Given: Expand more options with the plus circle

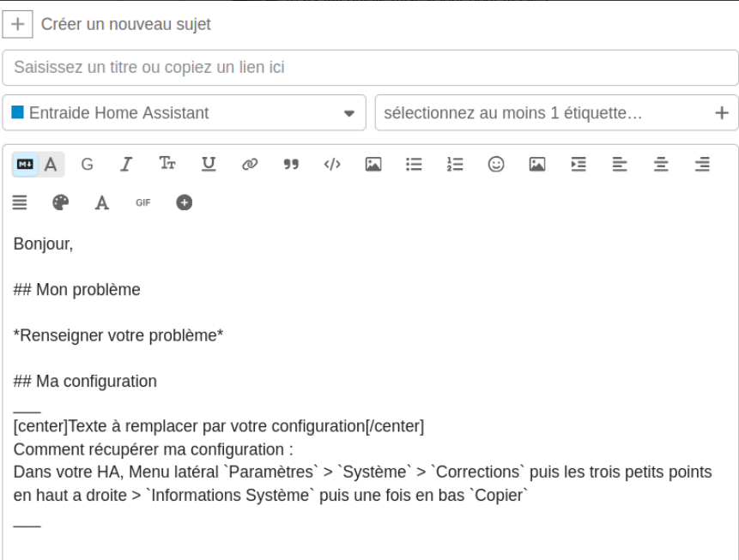Looking at the screenshot, I should tap(185, 203).
